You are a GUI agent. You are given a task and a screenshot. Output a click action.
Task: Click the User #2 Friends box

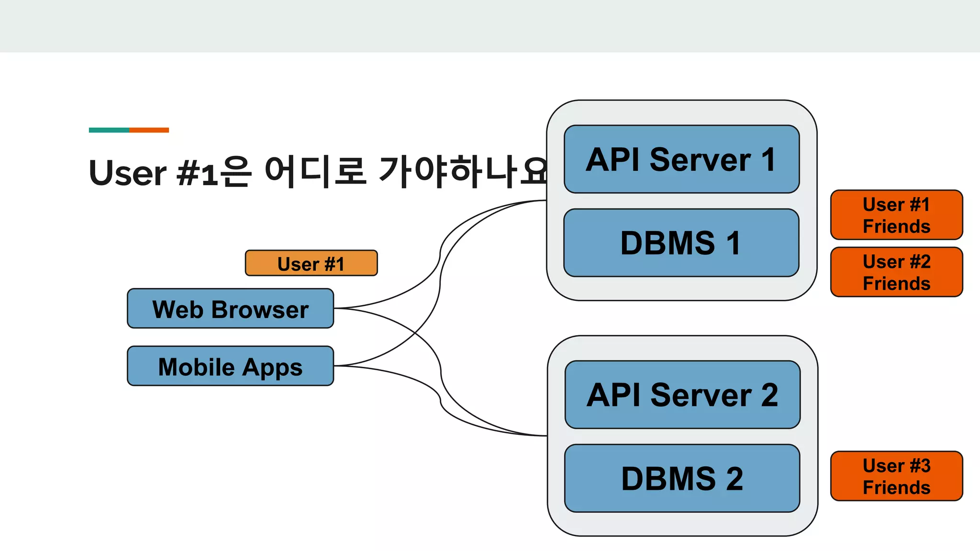click(x=896, y=272)
